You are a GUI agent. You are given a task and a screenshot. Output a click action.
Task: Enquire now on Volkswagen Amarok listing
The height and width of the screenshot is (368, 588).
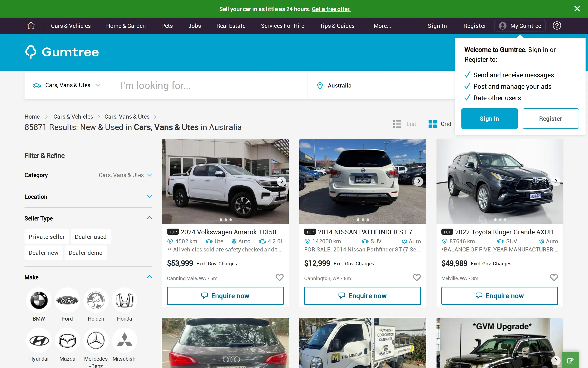225,296
